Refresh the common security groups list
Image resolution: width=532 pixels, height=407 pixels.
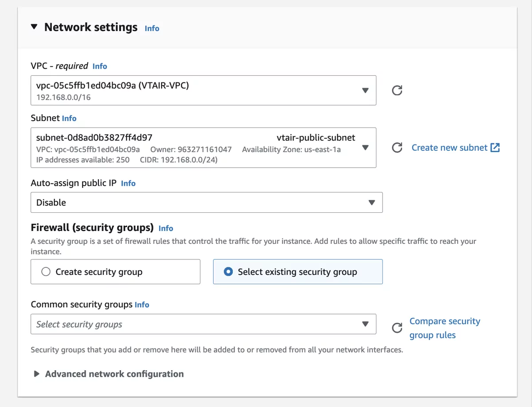(397, 324)
